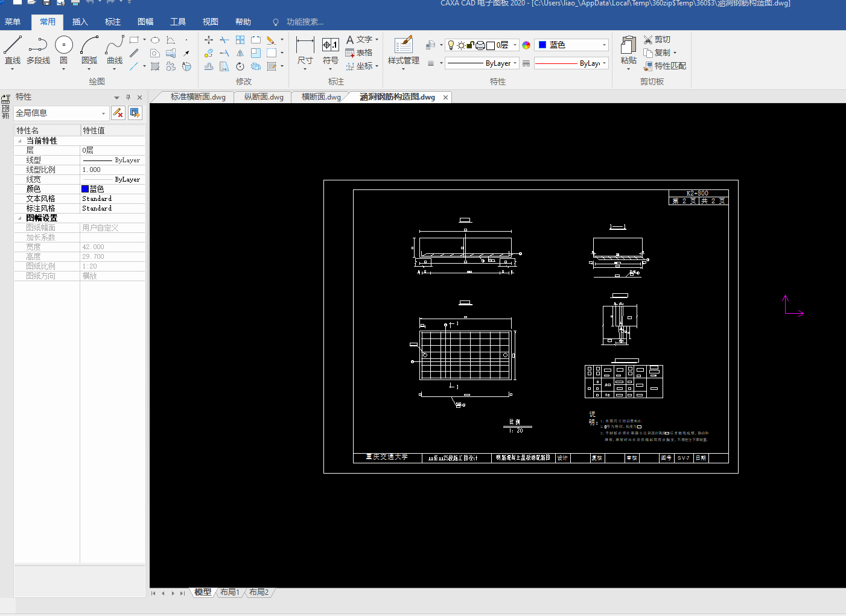Viewport: 846px width, 616px height.
Task: Click the trim tool in 修改 group
Action: coord(224,40)
